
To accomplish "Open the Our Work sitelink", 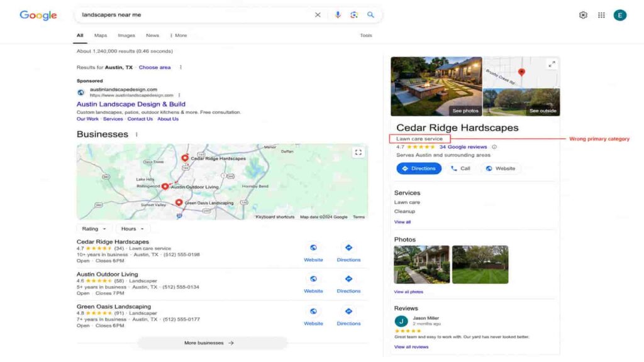I will click(87, 119).
